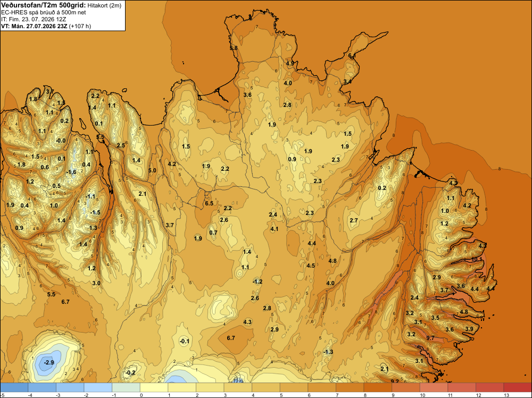
Task: Select the temperature value "5.0"
Action: click(152, 170)
